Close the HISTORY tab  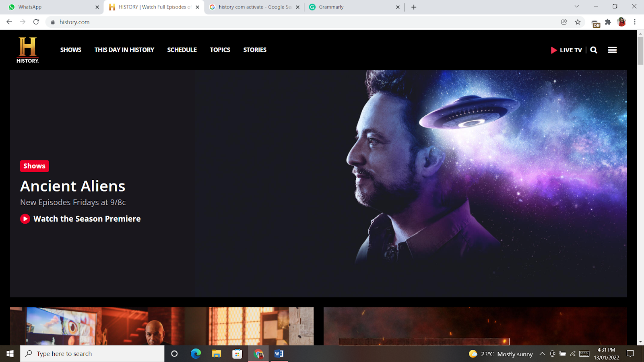198,7
